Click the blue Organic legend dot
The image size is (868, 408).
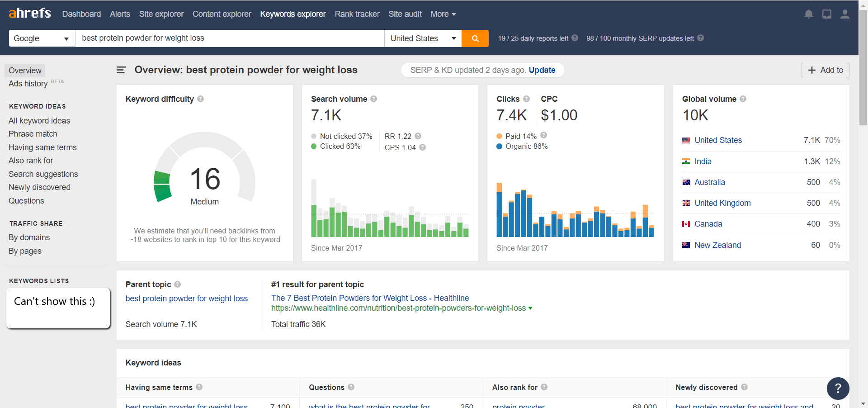click(500, 147)
